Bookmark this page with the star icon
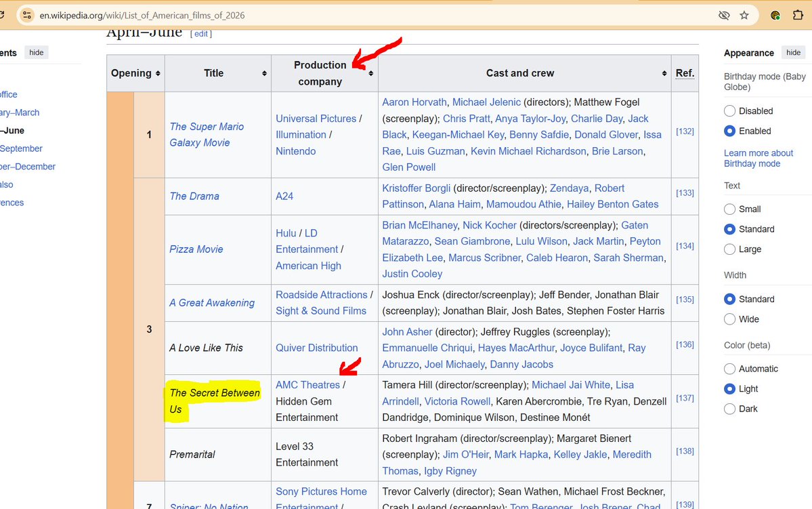Screen dimensions: 812x509 (744, 15)
